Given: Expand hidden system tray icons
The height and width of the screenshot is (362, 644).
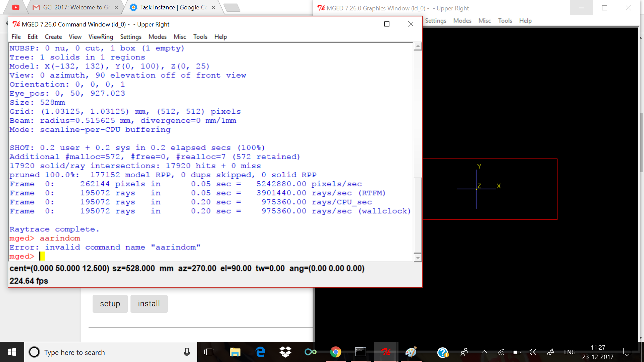Looking at the screenshot, I should (484, 352).
